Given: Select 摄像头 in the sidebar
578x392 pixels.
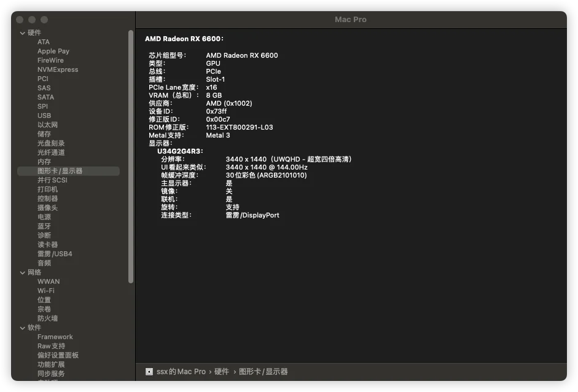Looking at the screenshot, I should click(47, 208).
